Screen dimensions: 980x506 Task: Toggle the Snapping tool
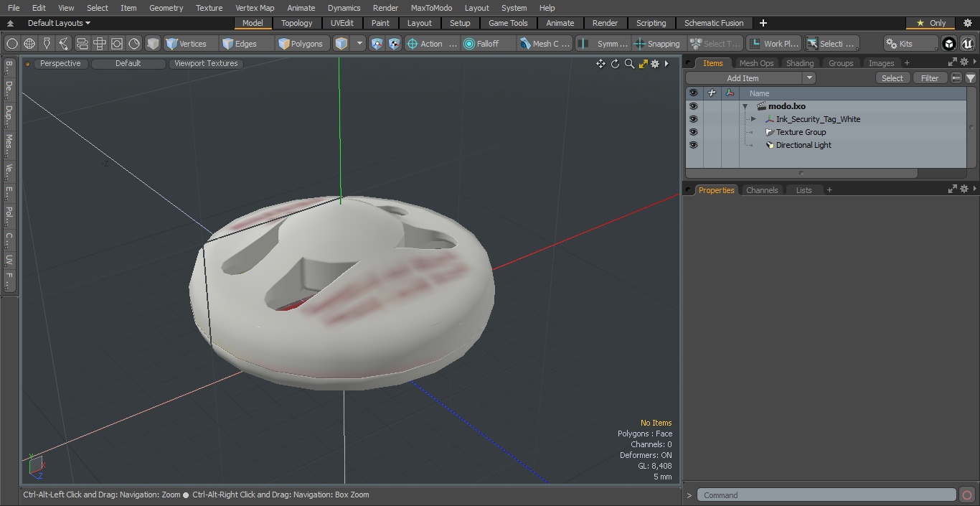tap(659, 44)
